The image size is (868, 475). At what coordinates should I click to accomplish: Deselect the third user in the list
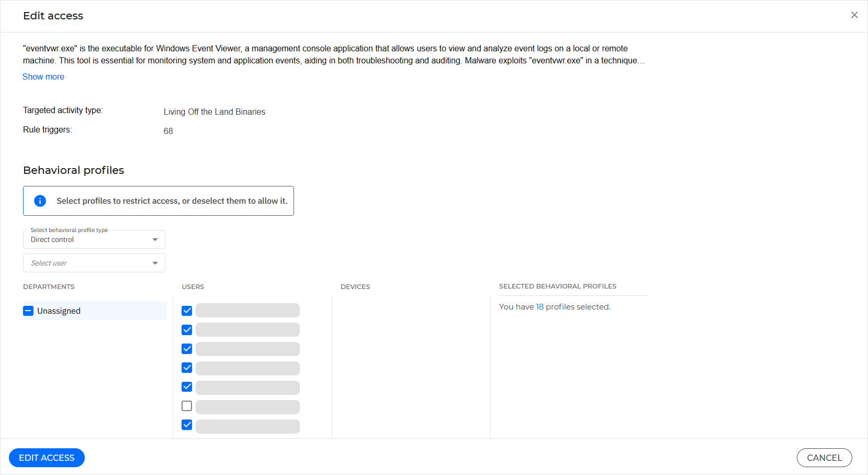point(187,349)
